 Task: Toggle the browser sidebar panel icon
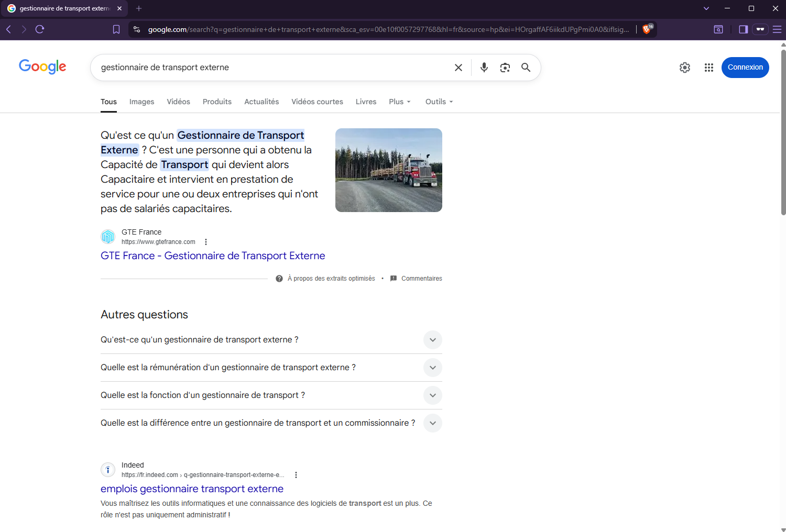[743, 29]
